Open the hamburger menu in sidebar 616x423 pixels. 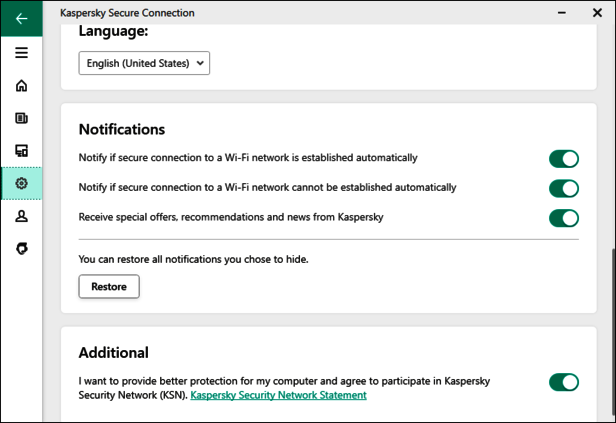(x=21, y=53)
